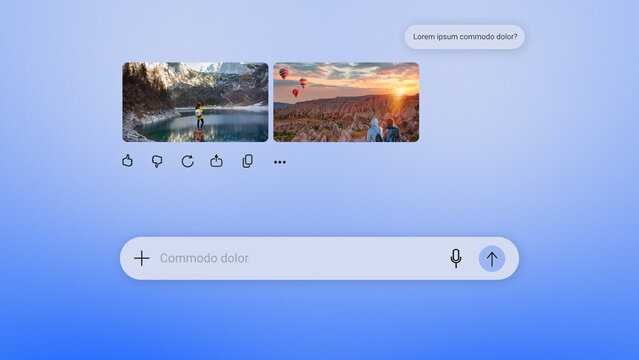Screen dimensions: 639x360
Task: Regenerate the response with the refresh icon
Action: (187, 161)
